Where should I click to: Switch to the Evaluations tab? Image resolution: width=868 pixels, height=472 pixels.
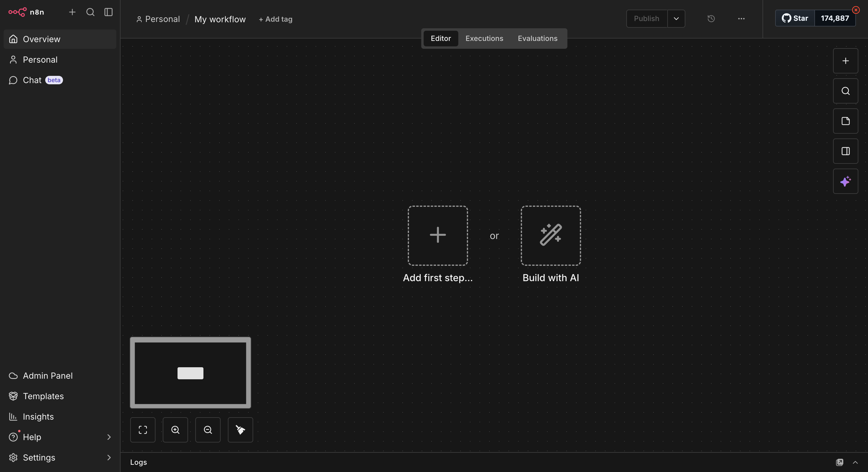[x=537, y=38]
